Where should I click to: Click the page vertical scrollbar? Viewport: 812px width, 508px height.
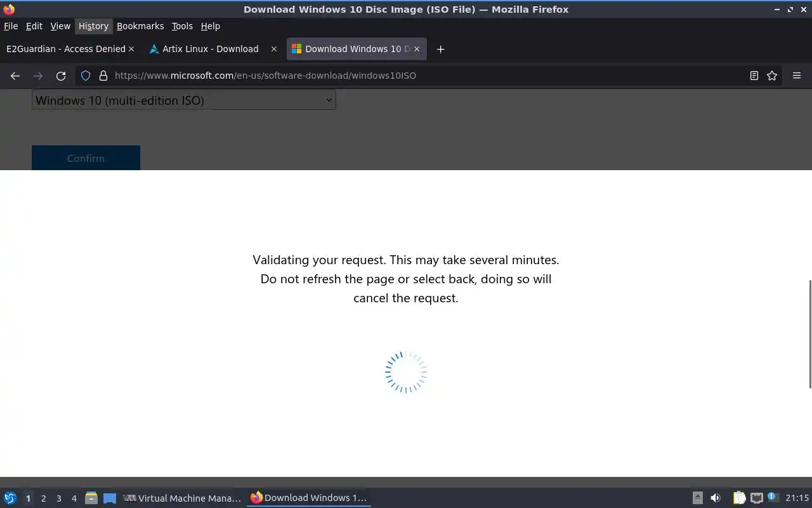click(x=809, y=333)
